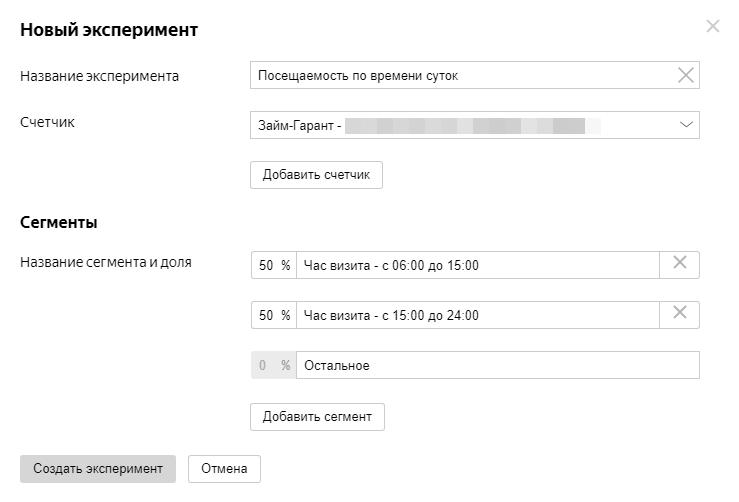Click the Счетчик field label
The height and width of the screenshot is (502, 739).
[x=48, y=123]
